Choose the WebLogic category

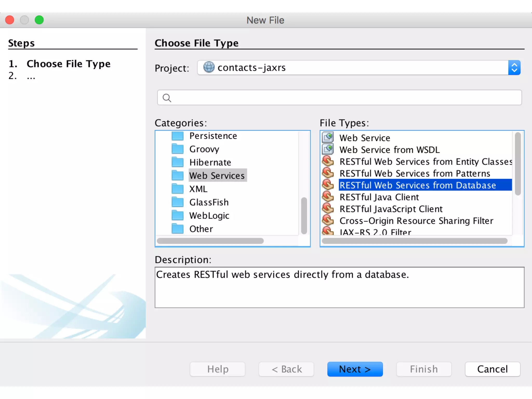click(x=209, y=216)
